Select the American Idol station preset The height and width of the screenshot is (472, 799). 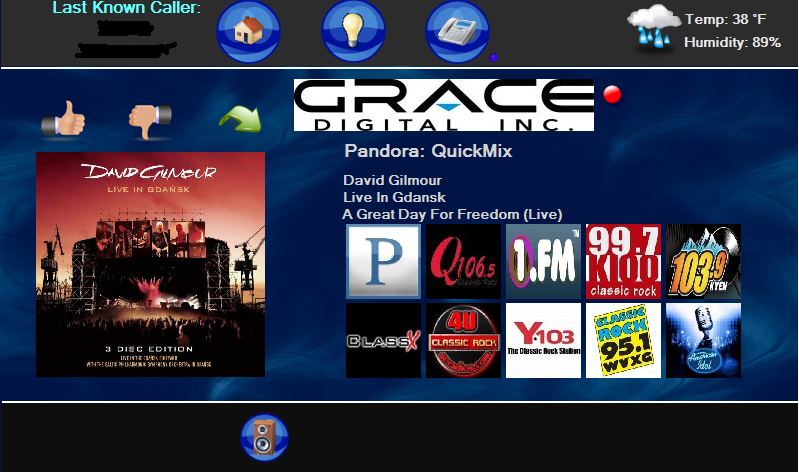[704, 340]
